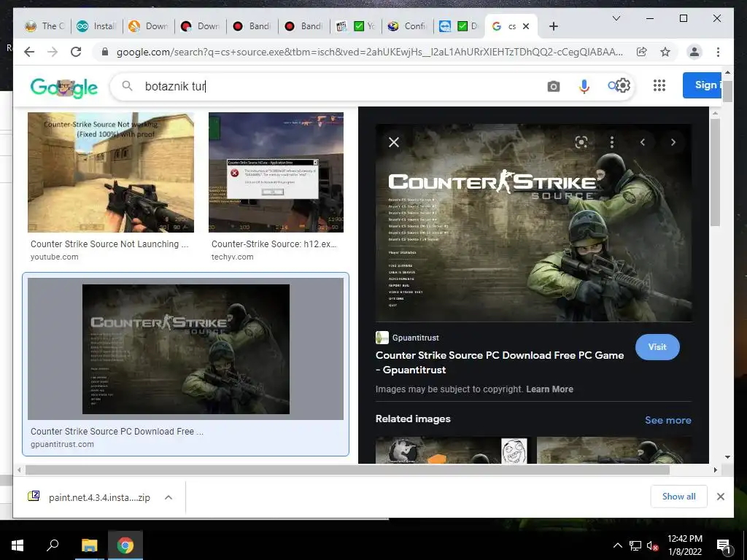This screenshot has height=560, width=747.
Task: Click the Sign in button
Action: tap(703, 85)
